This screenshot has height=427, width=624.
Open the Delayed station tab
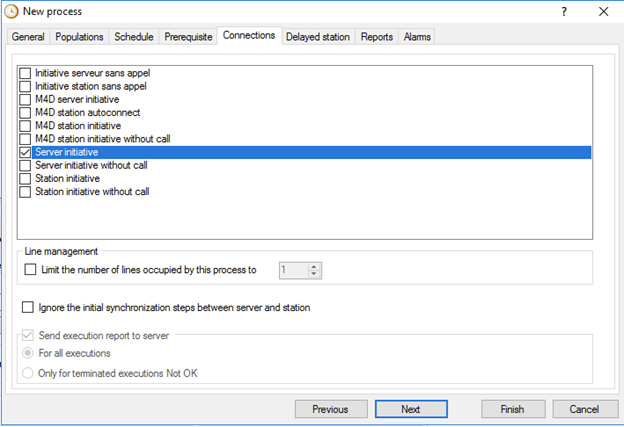coord(318,37)
